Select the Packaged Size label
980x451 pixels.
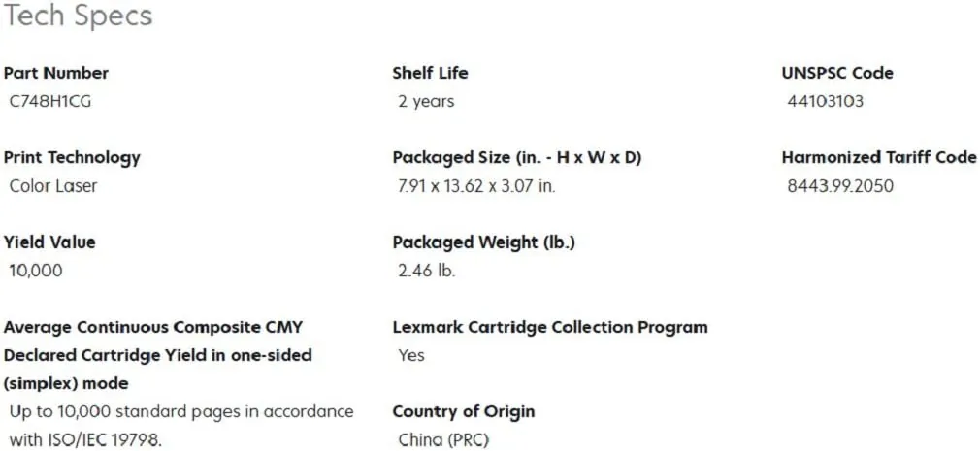pos(516,157)
